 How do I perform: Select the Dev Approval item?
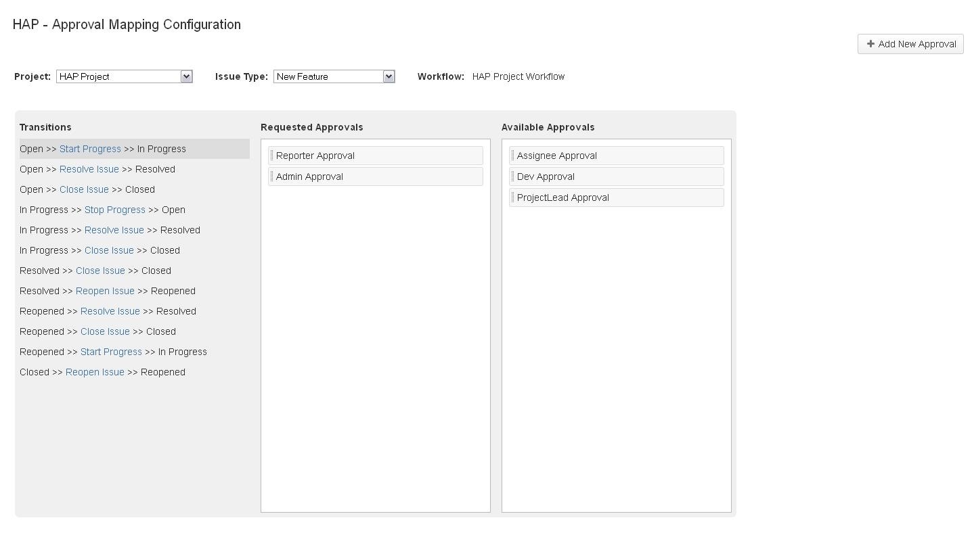(546, 177)
